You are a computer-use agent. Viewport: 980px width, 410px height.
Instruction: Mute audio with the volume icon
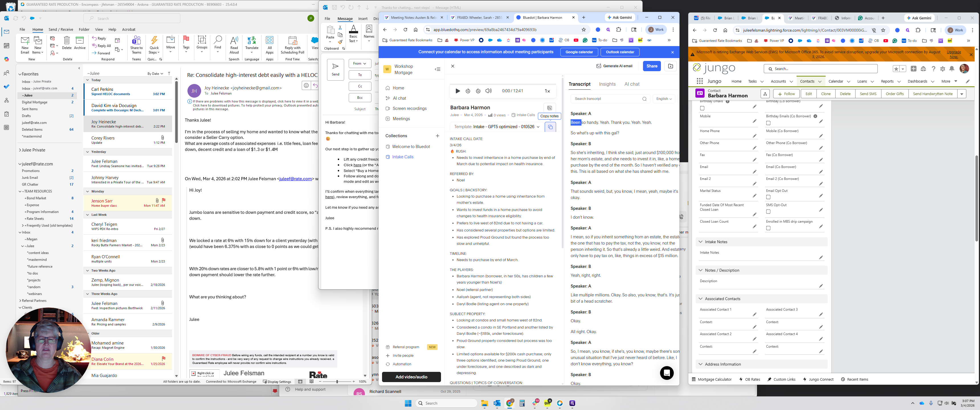tap(488, 91)
